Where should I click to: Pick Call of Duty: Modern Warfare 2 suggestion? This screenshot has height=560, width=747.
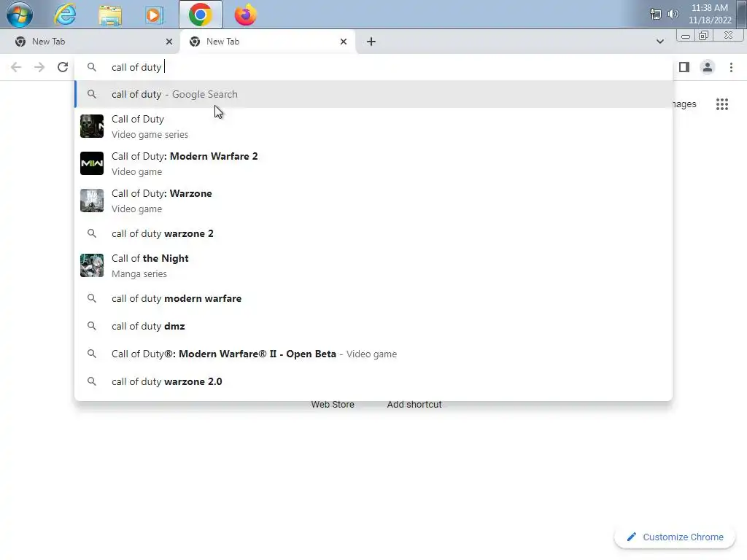(x=373, y=163)
